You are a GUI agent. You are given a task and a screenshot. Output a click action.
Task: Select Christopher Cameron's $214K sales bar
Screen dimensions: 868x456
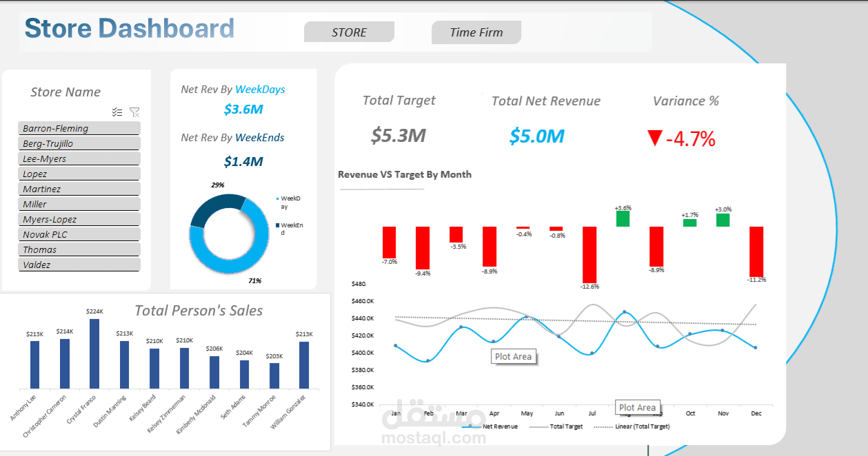65,364
